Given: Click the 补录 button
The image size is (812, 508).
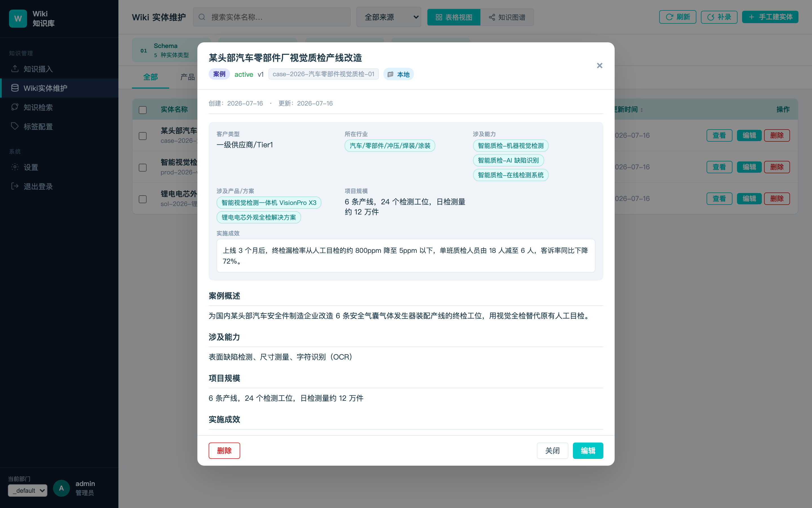Looking at the screenshot, I should click(719, 17).
